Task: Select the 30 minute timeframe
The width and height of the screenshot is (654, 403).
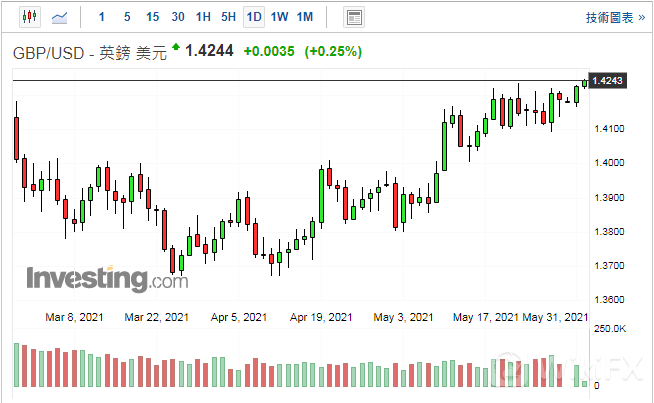Action: (x=178, y=17)
